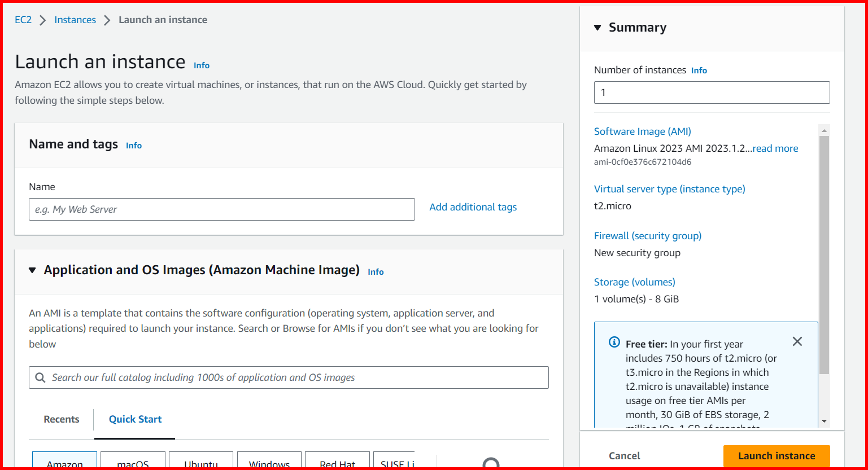The height and width of the screenshot is (470, 868).
Task: Click the magnifier icon in the AMI search bar
Action: pyautogui.click(x=40, y=377)
